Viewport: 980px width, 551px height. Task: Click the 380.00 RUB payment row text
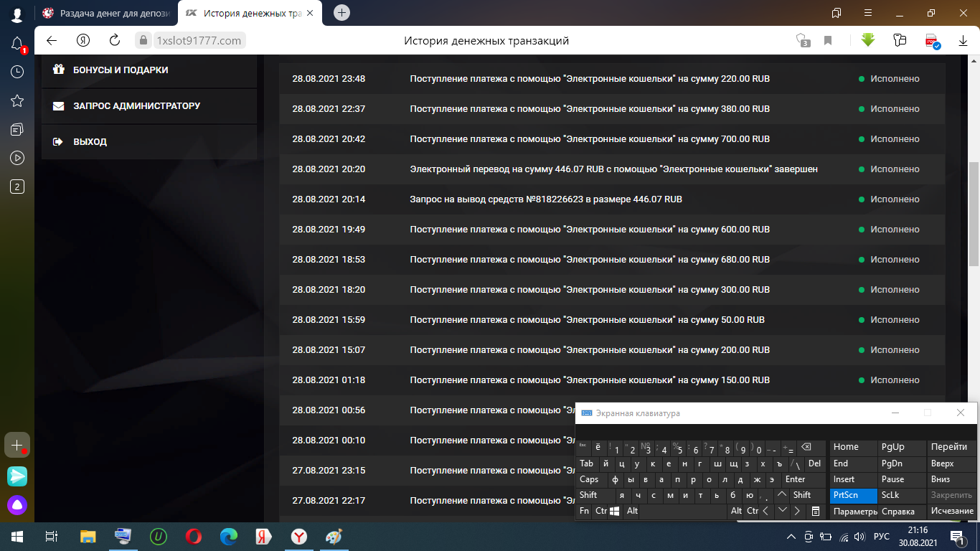coord(590,109)
